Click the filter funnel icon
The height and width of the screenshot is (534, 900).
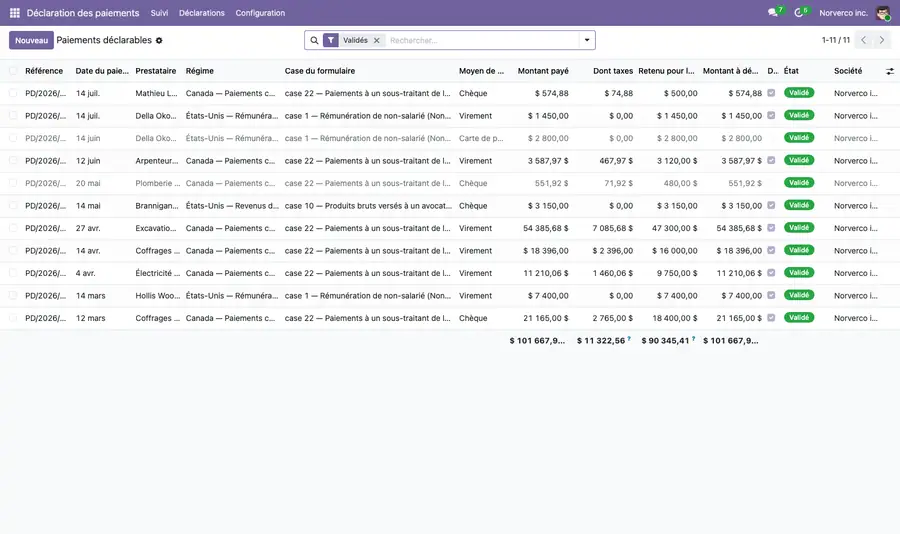click(331, 40)
